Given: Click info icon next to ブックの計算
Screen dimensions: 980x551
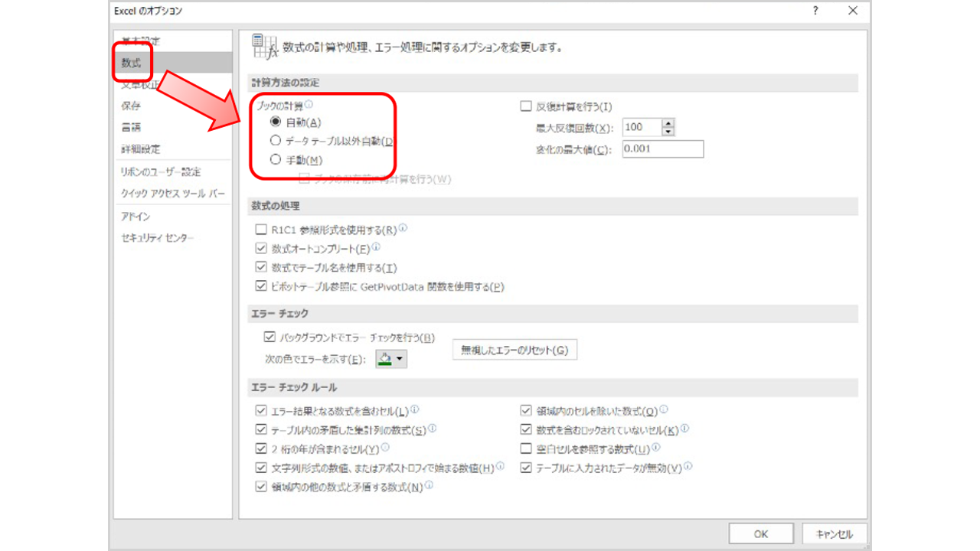Looking at the screenshot, I should 309,106.
